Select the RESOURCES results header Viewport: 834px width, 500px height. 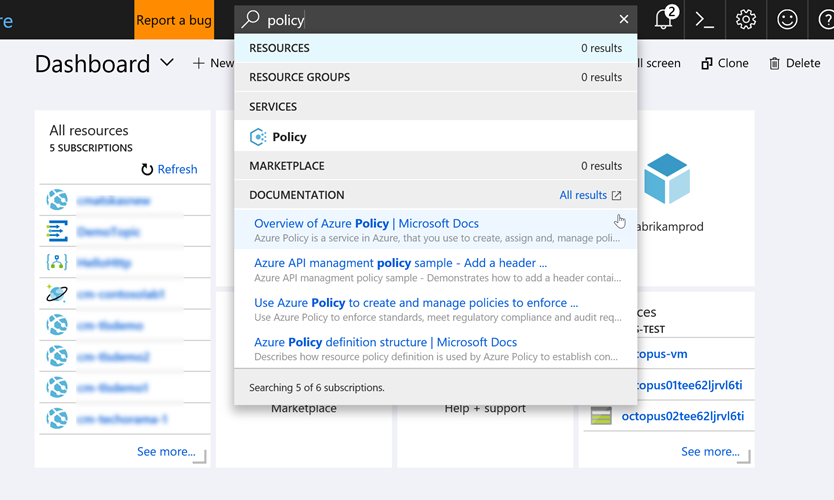[x=436, y=48]
